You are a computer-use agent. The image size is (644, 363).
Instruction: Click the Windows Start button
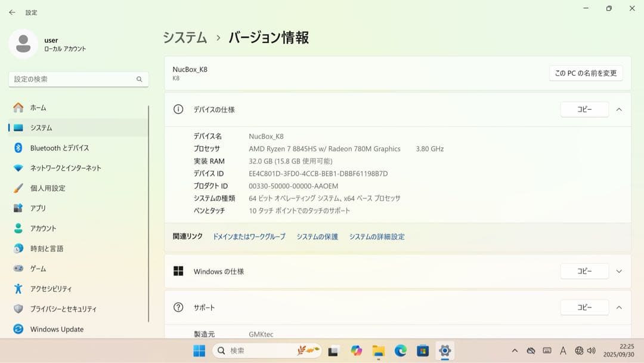(199, 350)
